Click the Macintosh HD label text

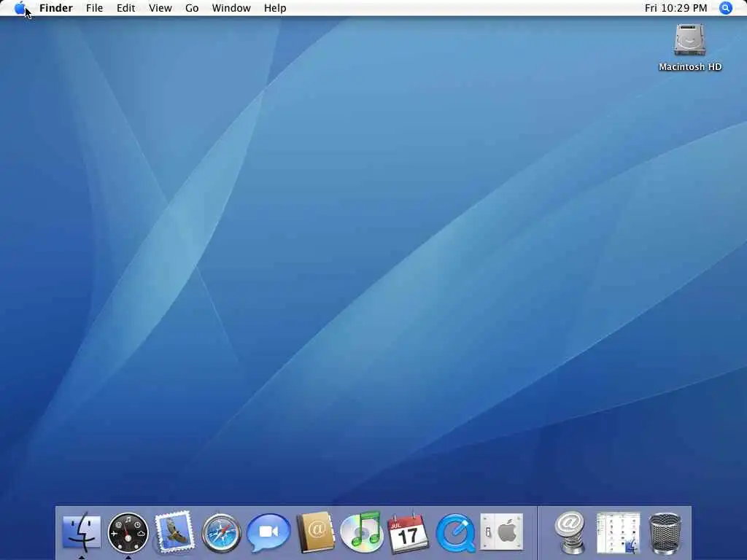(690, 67)
